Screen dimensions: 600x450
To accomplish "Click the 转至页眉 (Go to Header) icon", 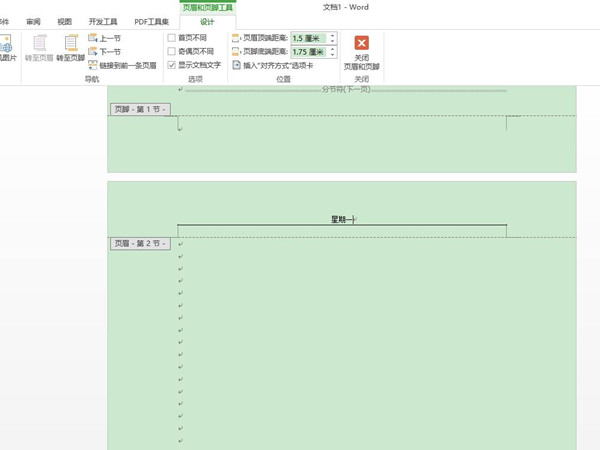I will point(39,44).
